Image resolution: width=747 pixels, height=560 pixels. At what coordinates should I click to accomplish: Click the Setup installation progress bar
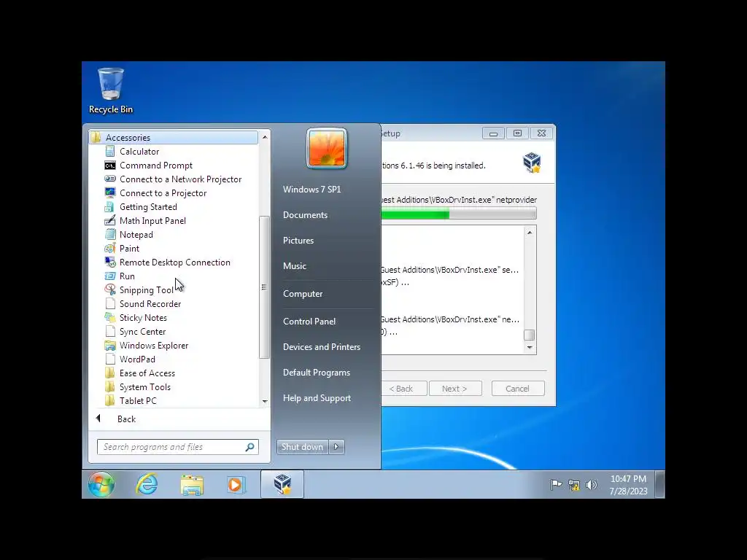click(458, 214)
